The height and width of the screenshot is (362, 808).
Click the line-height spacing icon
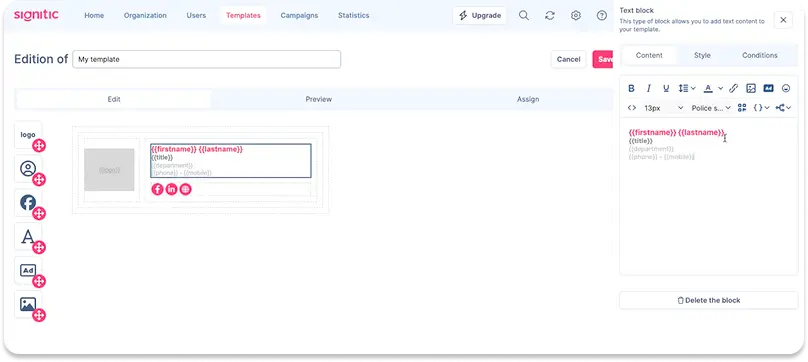tap(684, 88)
